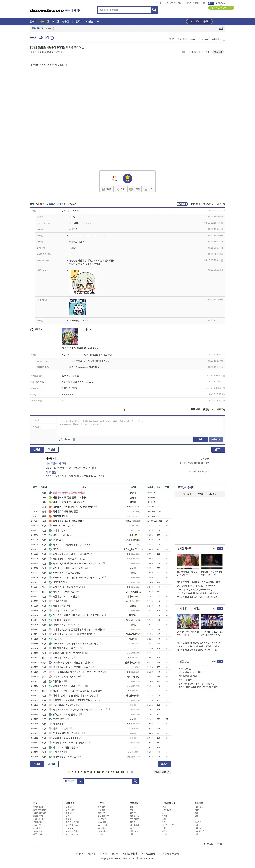
Task: Click the 로그인 link at the top
Action: coord(211,3)
